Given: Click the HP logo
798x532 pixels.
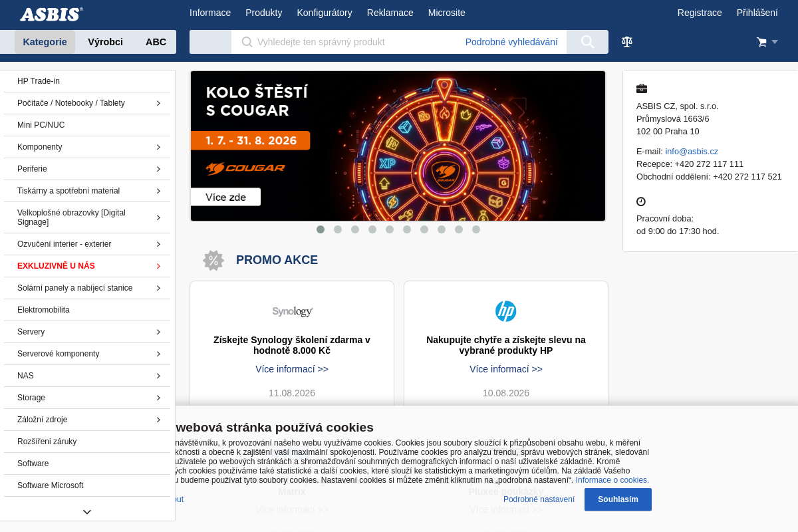Looking at the screenshot, I should click(x=506, y=311).
